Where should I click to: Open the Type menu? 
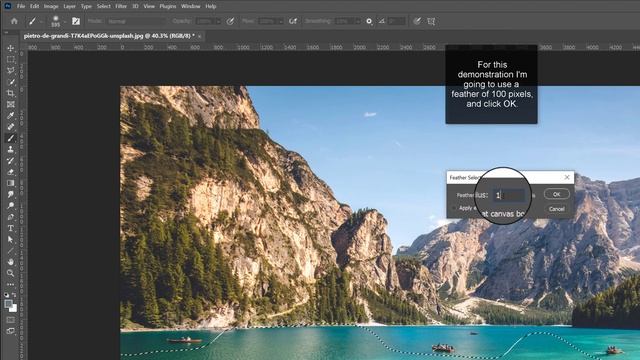pos(86,6)
